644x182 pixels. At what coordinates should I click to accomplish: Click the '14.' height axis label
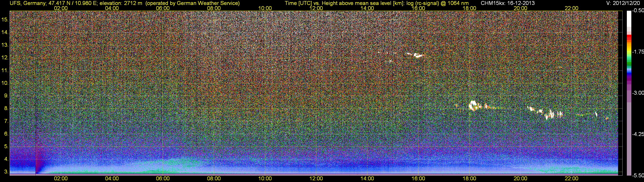pos(5,32)
